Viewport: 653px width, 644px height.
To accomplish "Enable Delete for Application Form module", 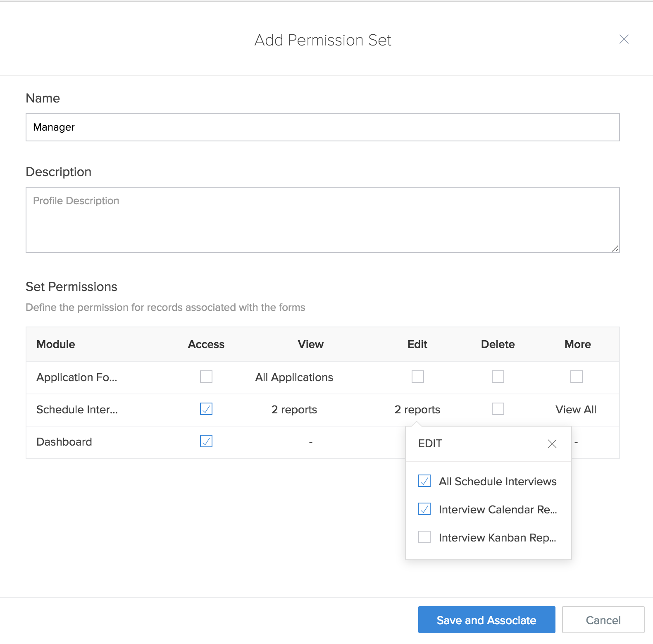I will [x=498, y=377].
